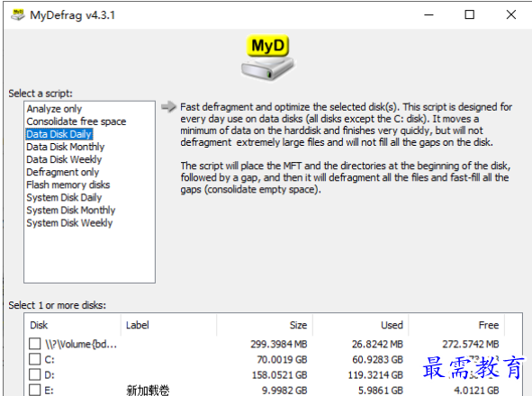Image resolution: width=532 pixels, height=396 pixels.
Task: Pick the Data Disk Weekly script
Action: click(x=64, y=159)
